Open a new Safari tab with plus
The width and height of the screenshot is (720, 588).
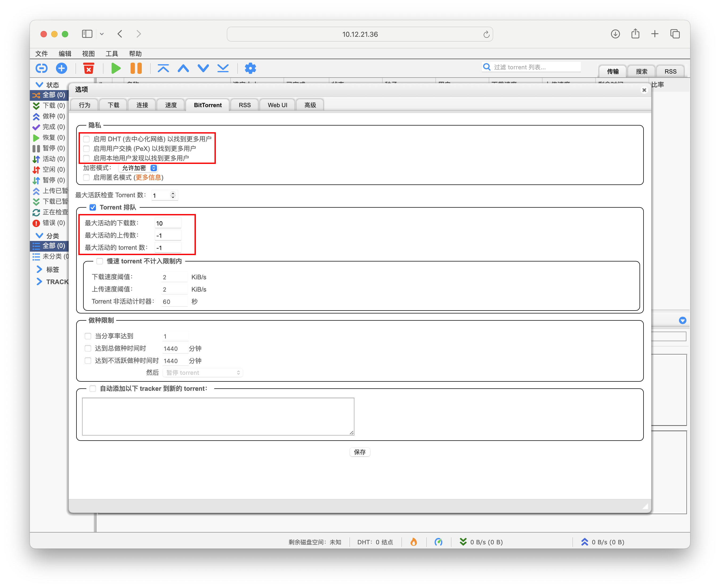(x=655, y=34)
